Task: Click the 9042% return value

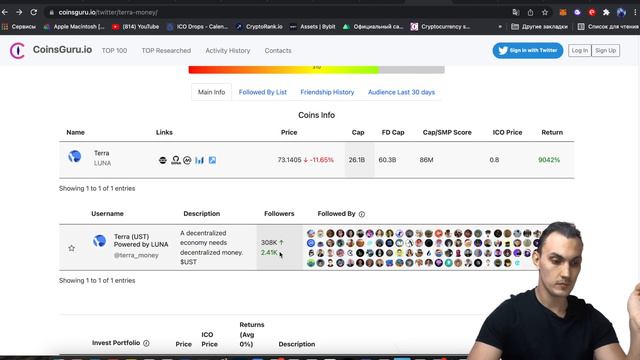Action: (x=549, y=160)
